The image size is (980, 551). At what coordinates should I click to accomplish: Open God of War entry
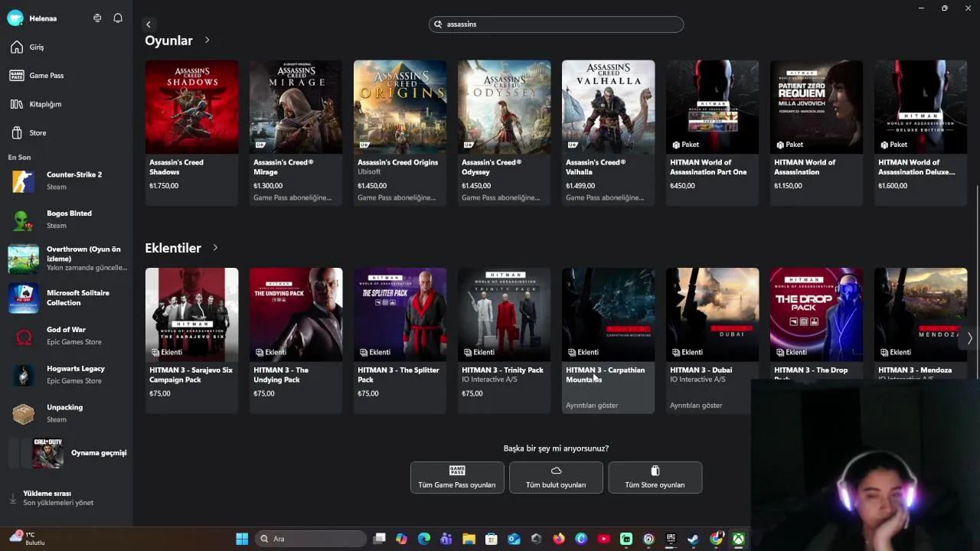click(66, 336)
